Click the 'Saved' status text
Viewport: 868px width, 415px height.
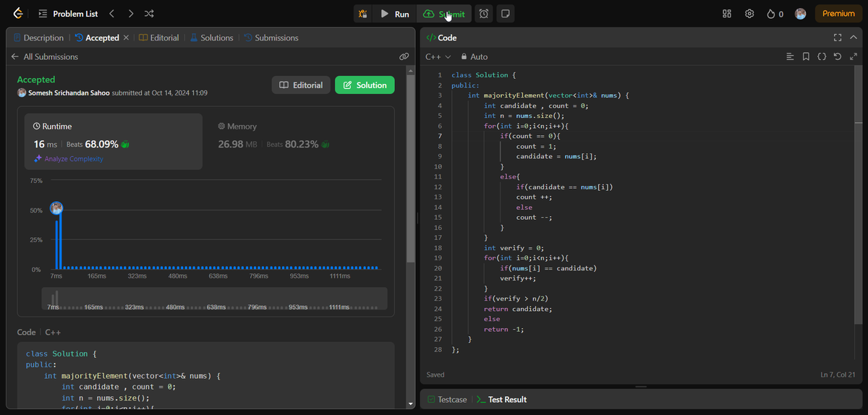coord(435,375)
